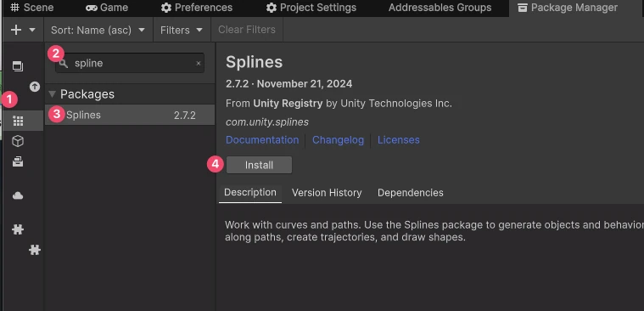Open the Changelog link

(x=338, y=140)
